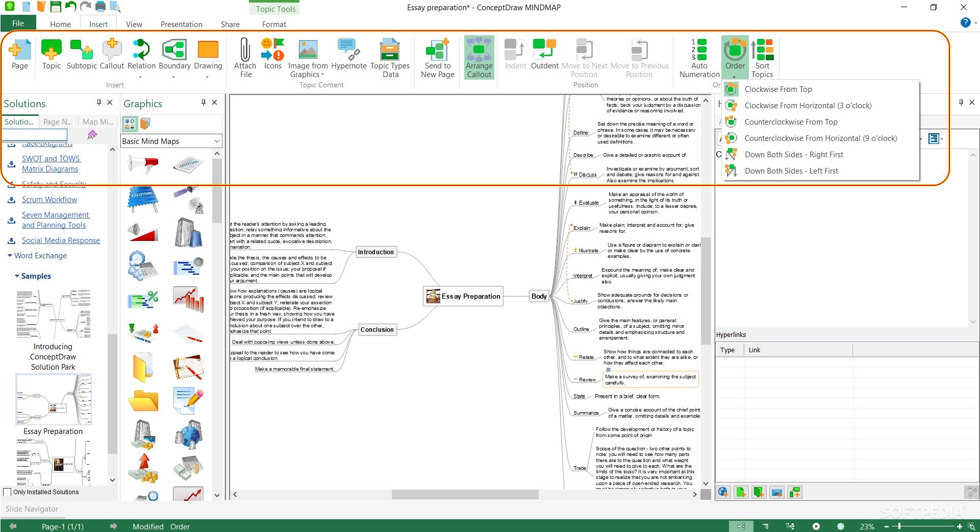The image size is (980, 532).
Task: Add a Subtopic from the ribbon
Action: (82, 54)
